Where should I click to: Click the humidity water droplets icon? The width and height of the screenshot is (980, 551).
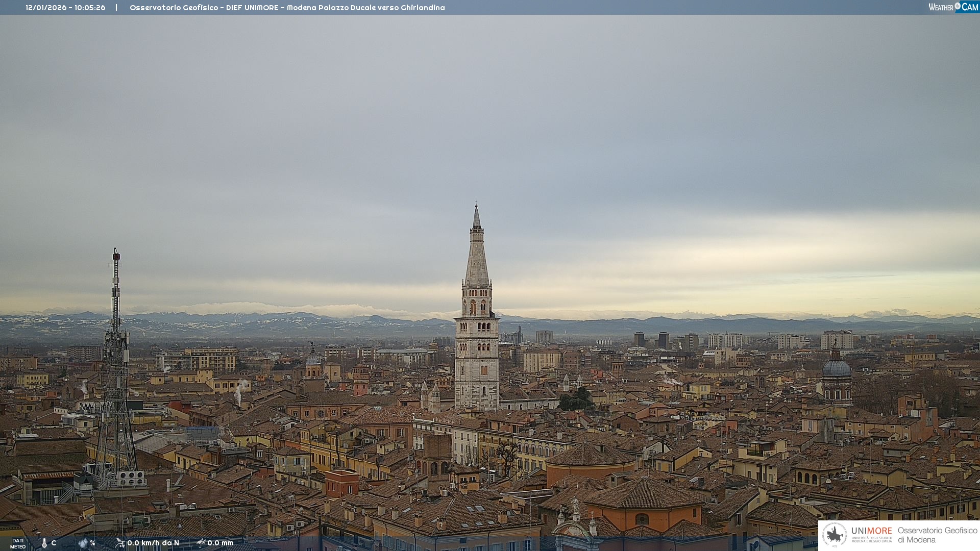tap(83, 543)
